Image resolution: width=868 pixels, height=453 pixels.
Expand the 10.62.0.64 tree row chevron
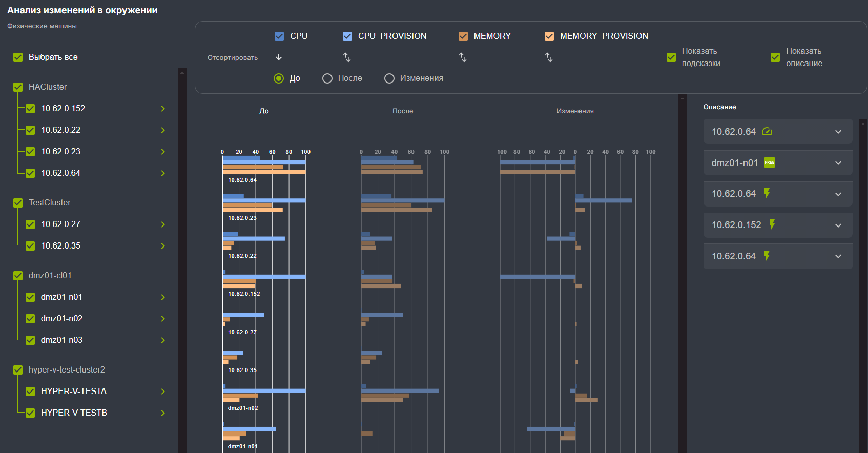coord(163,173)
